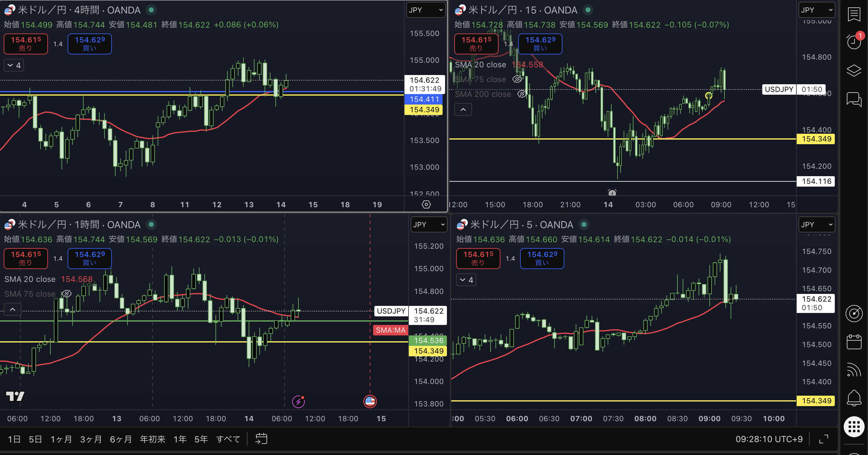Show SMA 200 on 15-minute chart
This screenshot has height=455, width=868.
pyautogui.click(x=522, y=94)
